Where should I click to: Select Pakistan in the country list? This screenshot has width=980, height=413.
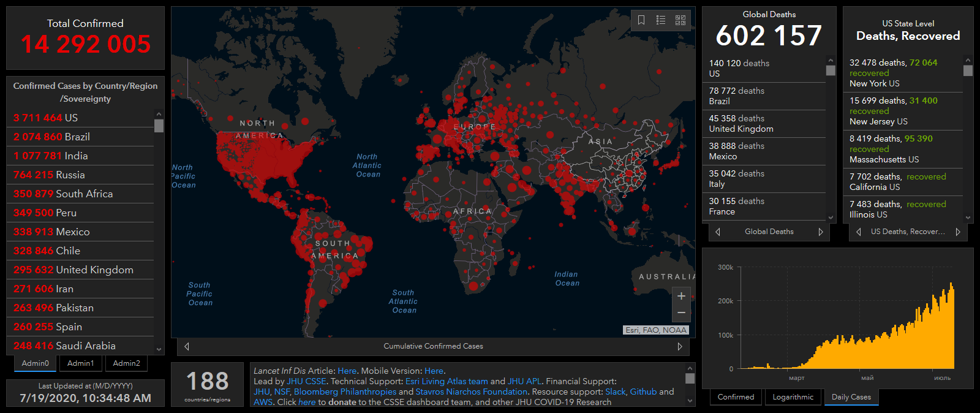click(x=80, y=308)
